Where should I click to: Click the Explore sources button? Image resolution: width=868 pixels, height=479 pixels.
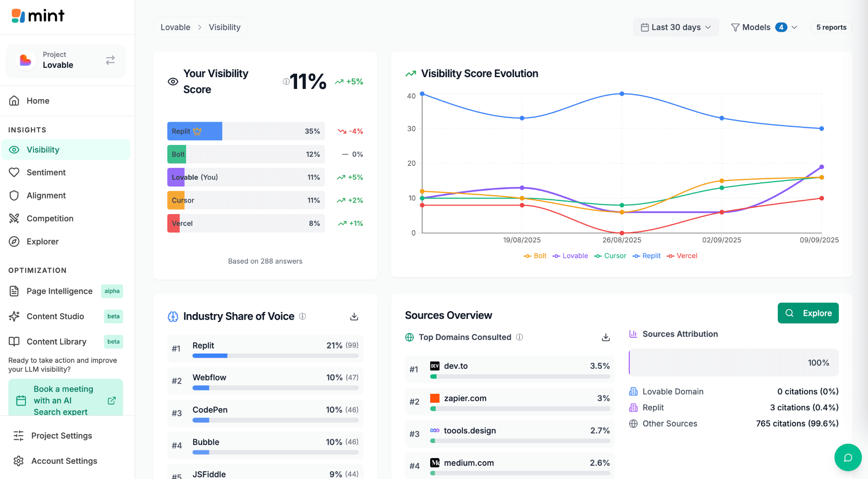808,313
